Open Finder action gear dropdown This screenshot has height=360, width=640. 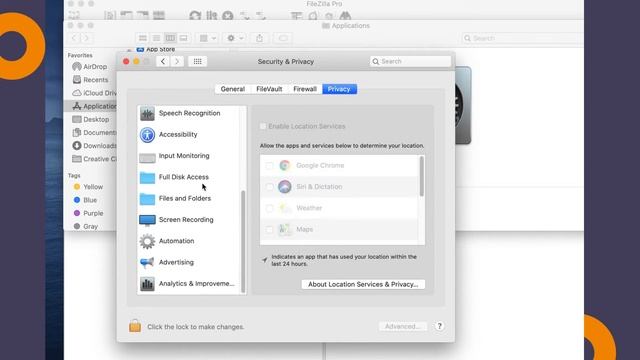pyautogui.click(x=235, y=38)
